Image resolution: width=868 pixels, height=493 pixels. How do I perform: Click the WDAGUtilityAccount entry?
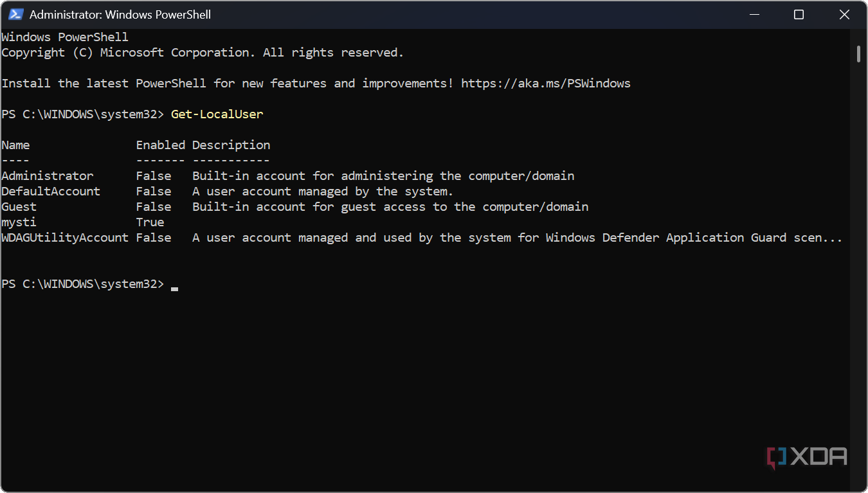pyautogui.click(x=65, y=238)
